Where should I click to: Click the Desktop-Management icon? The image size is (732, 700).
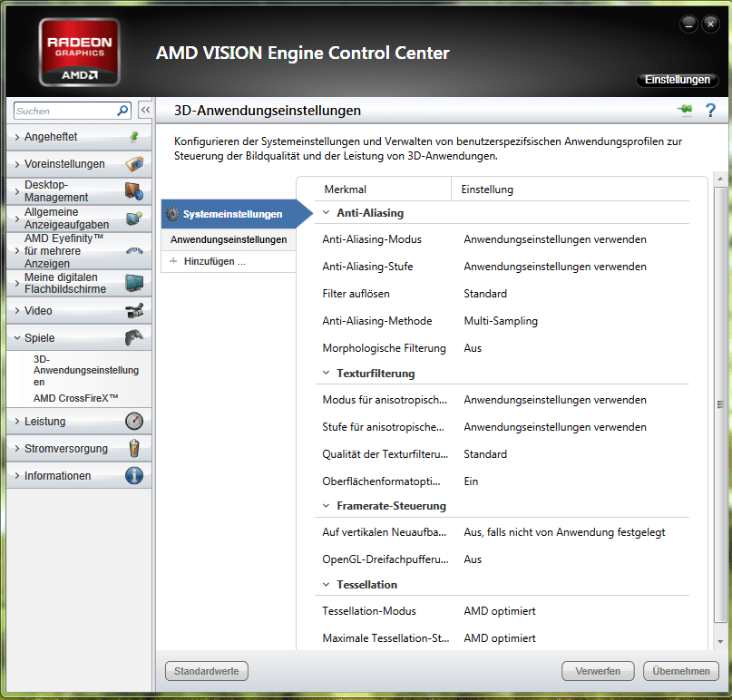pos(134,190)
